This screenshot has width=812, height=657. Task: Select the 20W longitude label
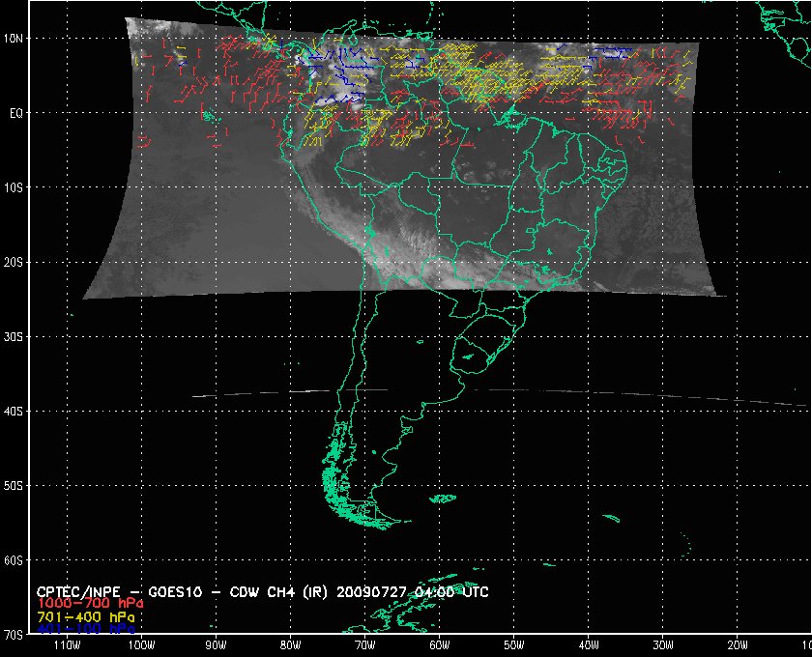pyautogui.click(x=738, y=645)
